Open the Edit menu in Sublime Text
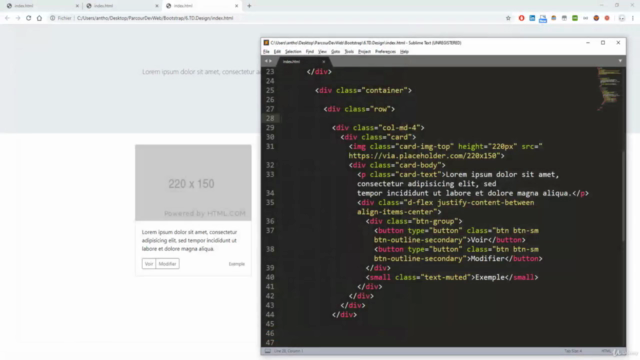 click(x=277, y=52)
